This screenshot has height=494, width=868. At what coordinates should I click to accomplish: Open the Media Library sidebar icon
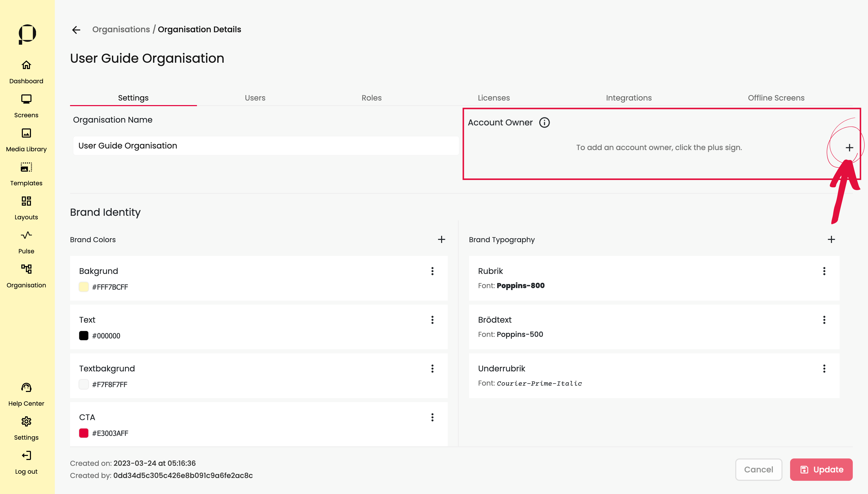click(26, 133)
